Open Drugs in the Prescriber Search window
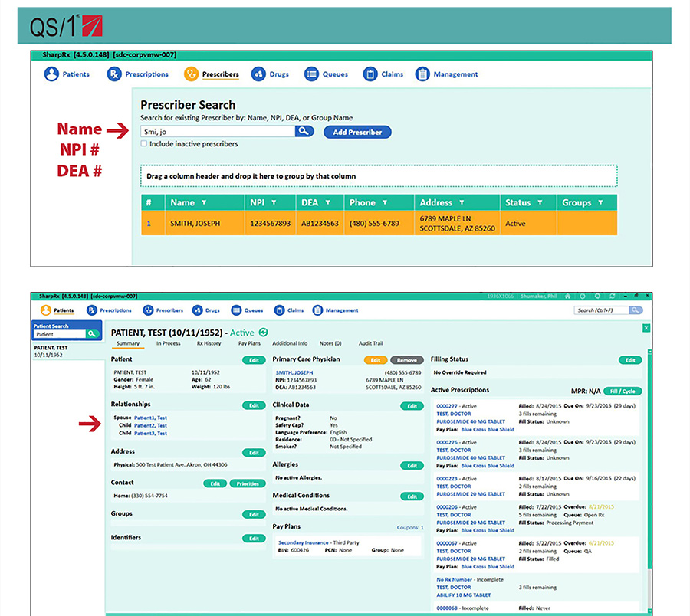The image size is (690, 616). point(270,74)
